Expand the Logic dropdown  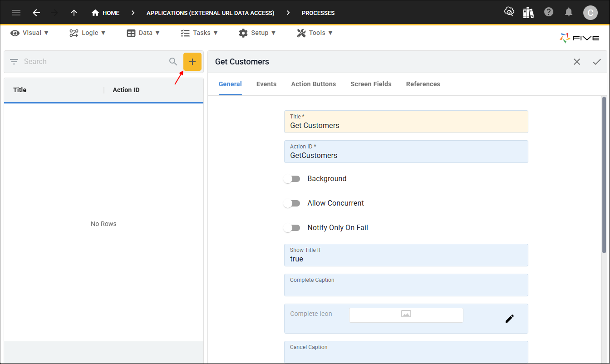pos(88,33)
